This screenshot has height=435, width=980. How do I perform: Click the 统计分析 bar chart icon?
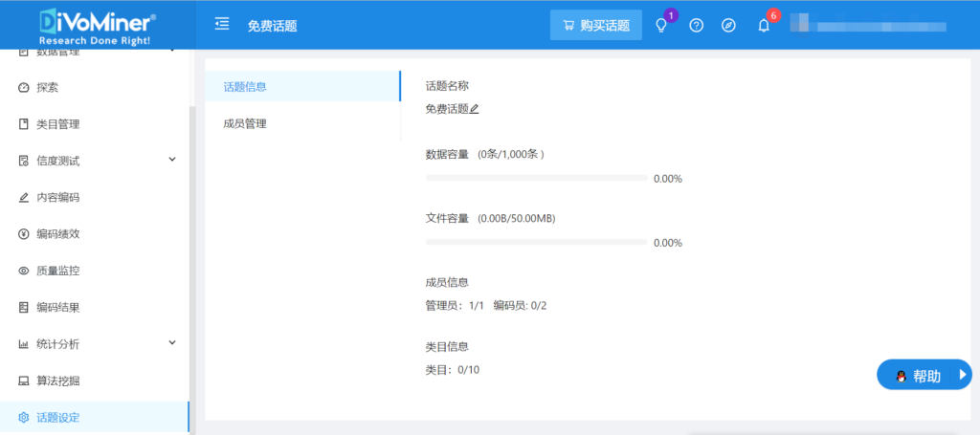pyautogui.click(x=24, y=344)
